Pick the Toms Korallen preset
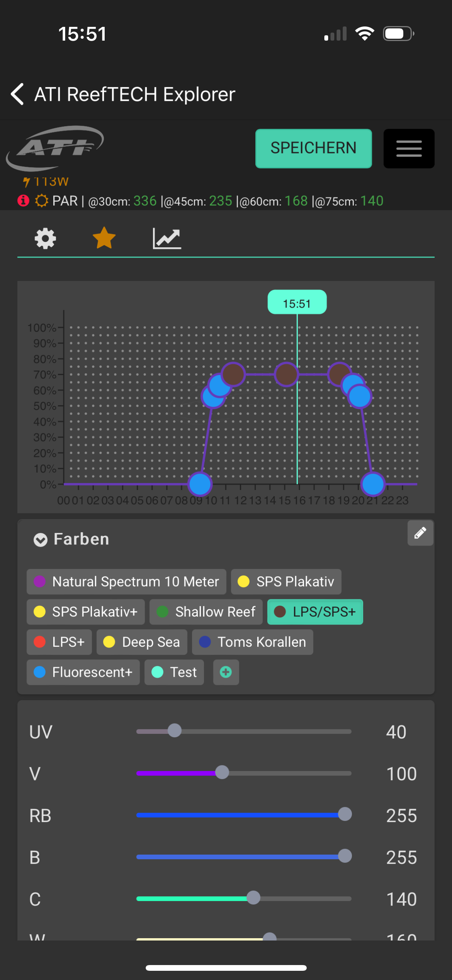Viewport: 452px width, 980px height. tap(252, 642)
